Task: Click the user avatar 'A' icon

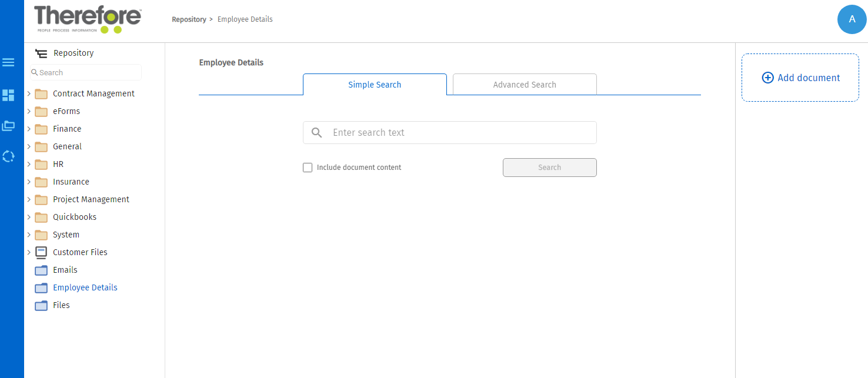Action: tap(852, 19)
